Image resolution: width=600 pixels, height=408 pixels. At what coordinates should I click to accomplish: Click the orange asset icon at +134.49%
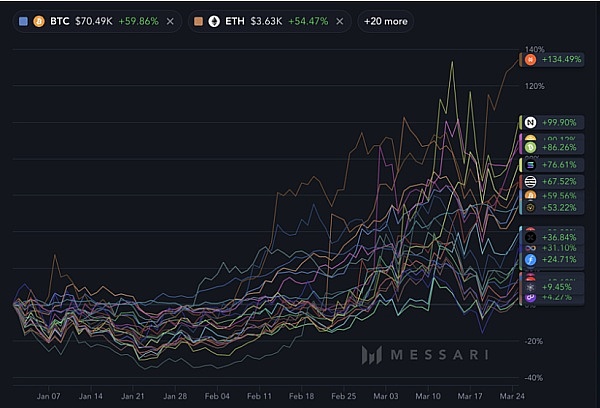coord(530,60)
